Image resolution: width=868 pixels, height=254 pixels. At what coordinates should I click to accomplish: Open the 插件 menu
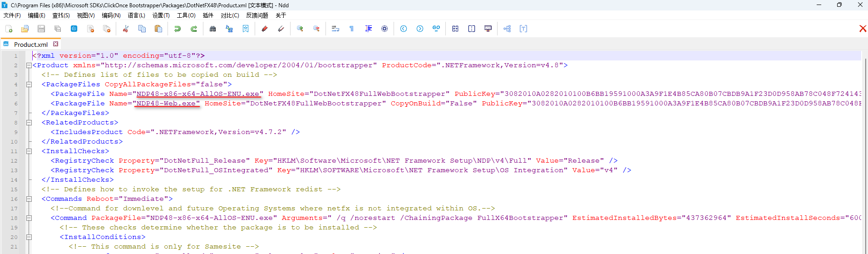coord(208,15)
